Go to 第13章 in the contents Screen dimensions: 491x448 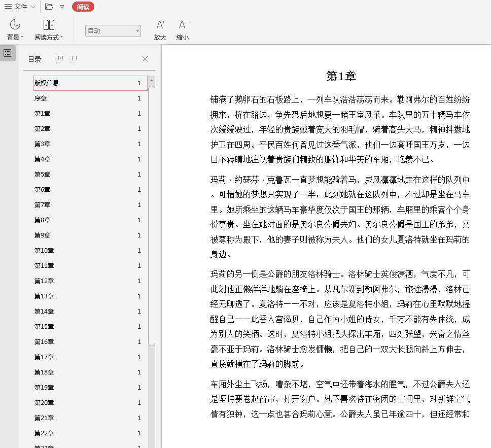point(90,296)
